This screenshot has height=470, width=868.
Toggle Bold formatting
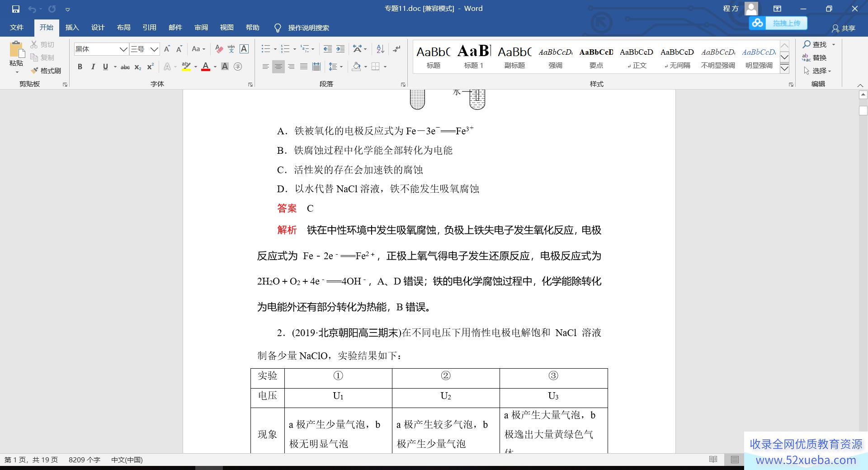[x=80, y=66]
